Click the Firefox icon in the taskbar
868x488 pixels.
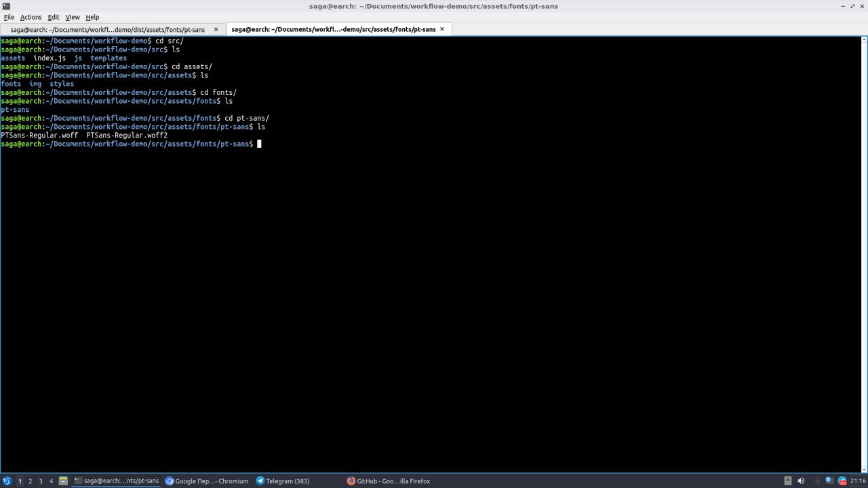pos(351,481)
